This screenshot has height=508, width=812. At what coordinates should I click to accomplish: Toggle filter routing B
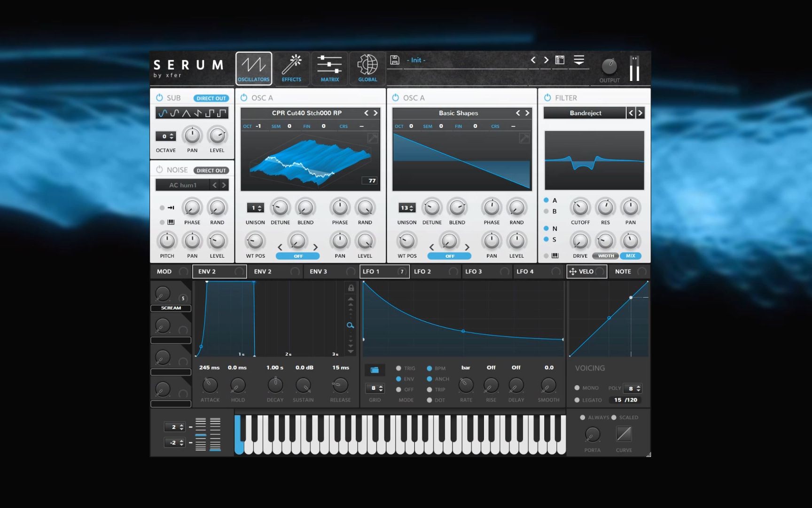546,211
